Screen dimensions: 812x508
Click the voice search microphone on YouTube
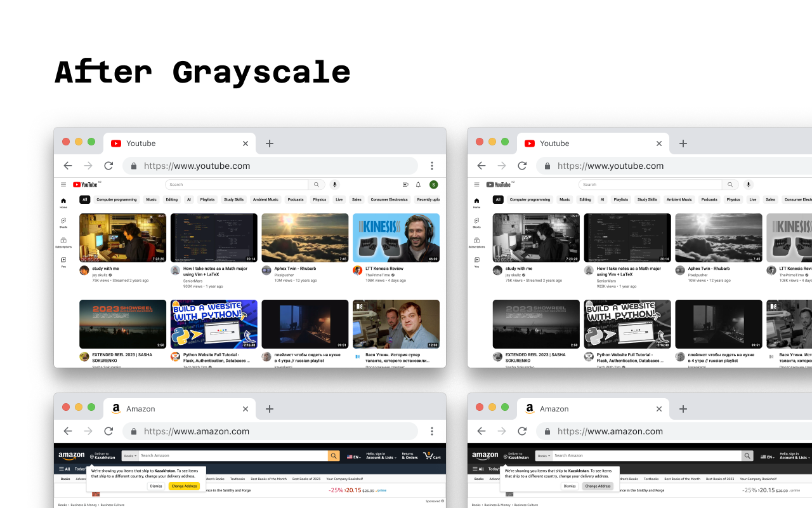pos(334,184)
